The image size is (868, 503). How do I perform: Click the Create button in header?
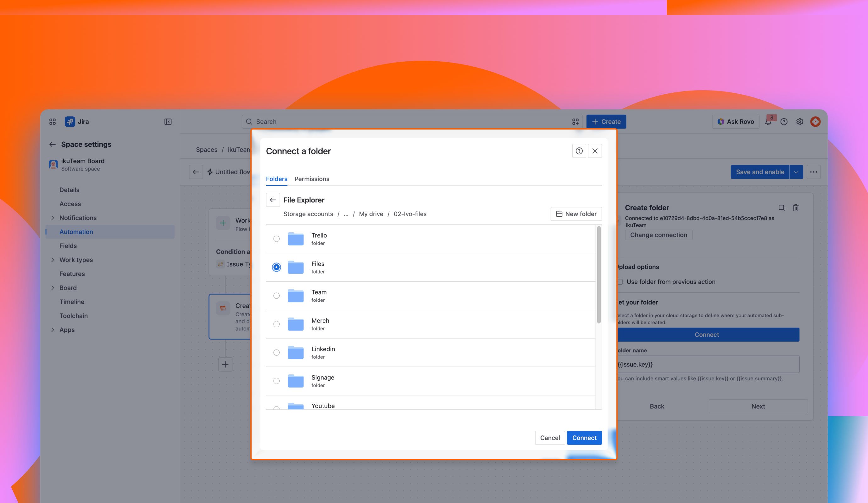[x=606, y=122]
